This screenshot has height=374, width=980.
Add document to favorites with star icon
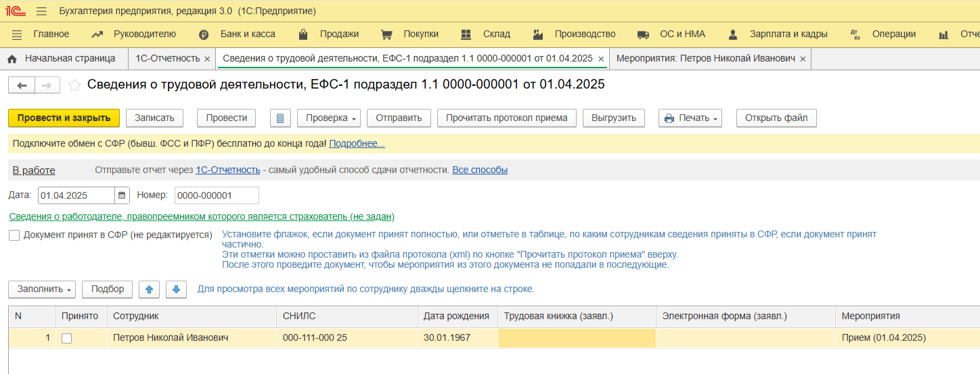(74, 85)
